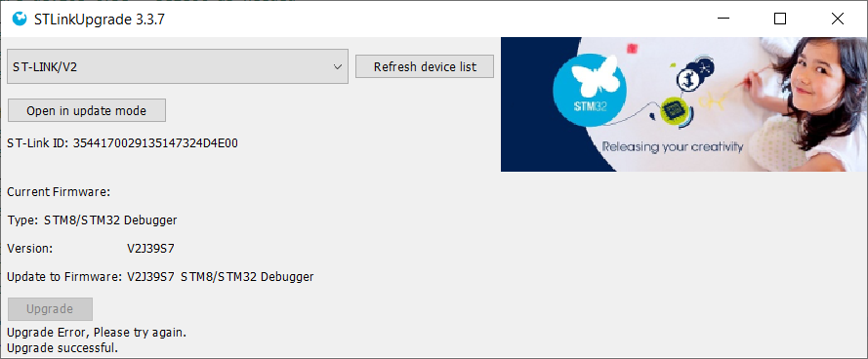Click the STM8/STM32 Debugger type text
Screen dimensions: 868x359
point(110,220)
